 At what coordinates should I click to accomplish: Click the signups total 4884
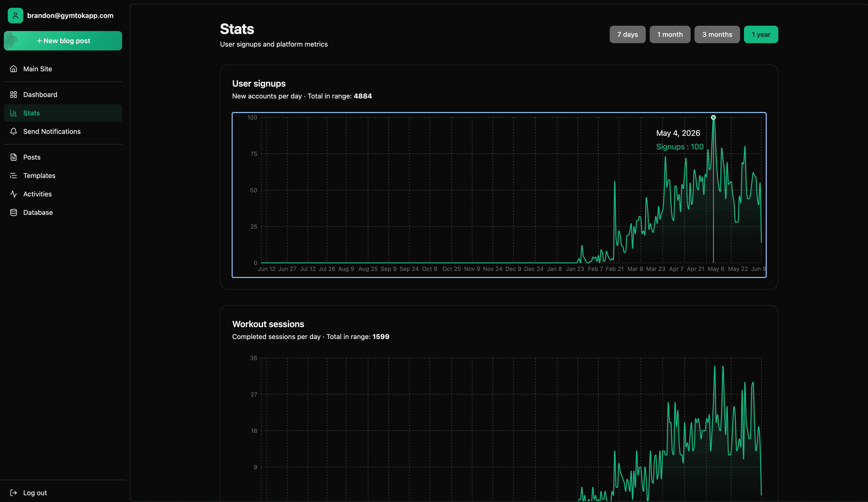[x=363, y=96]
